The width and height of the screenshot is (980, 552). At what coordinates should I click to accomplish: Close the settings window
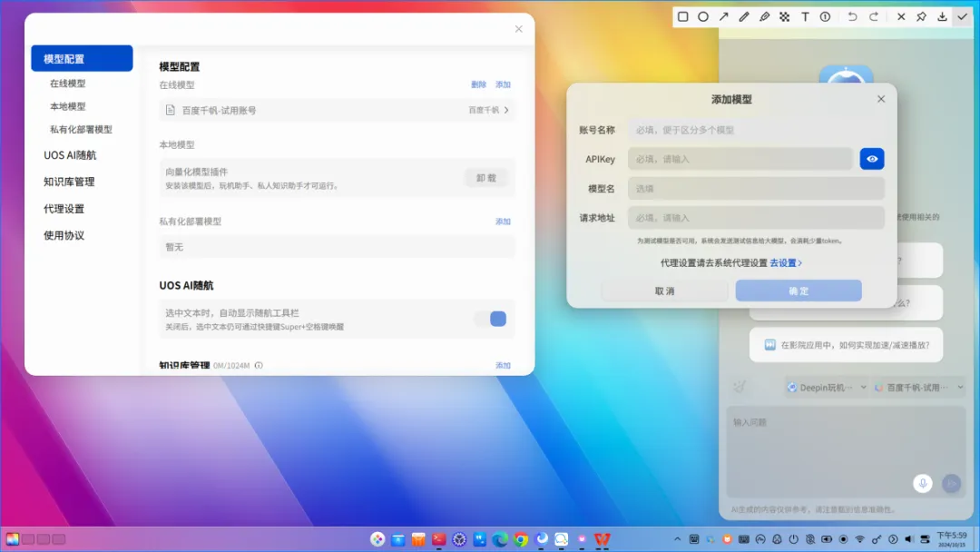pos(519,29)
